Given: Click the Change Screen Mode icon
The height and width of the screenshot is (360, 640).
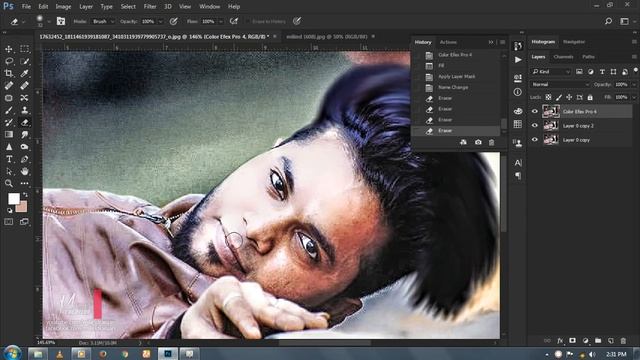Looking at the screenshot, I should coord(24,222).
